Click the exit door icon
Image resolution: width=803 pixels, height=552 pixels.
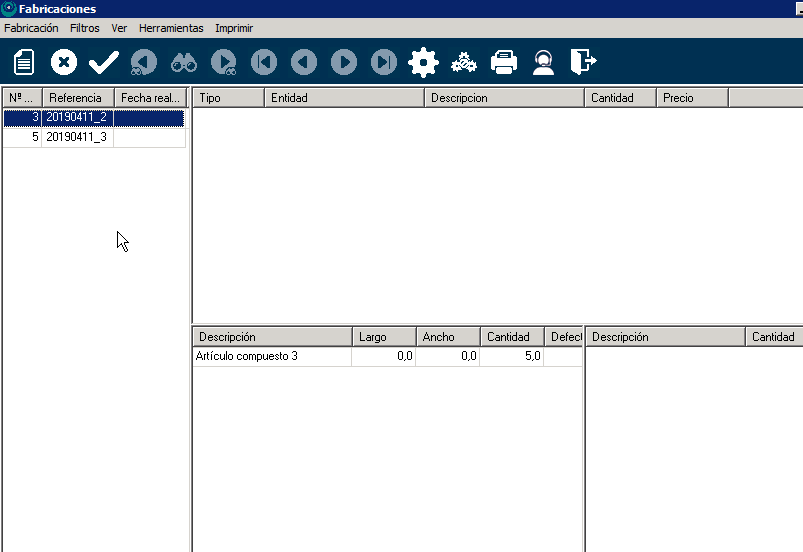point(583,63)
